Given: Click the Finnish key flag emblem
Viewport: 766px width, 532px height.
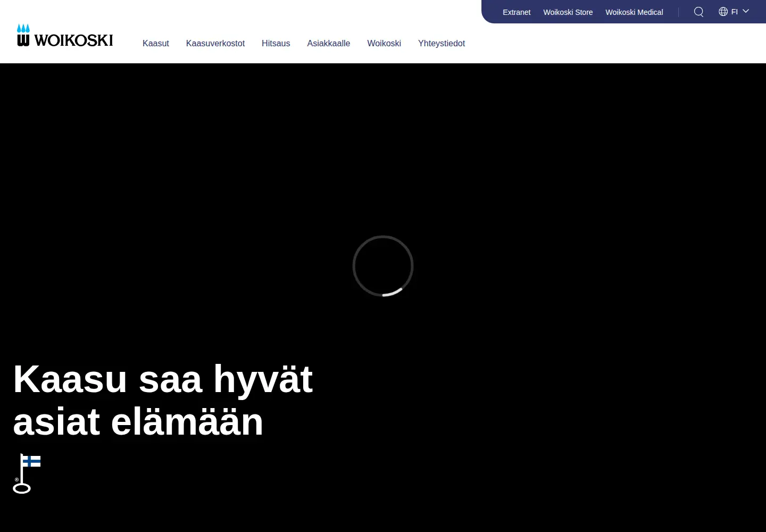Looking at the screenshot, I should (27, 473).
